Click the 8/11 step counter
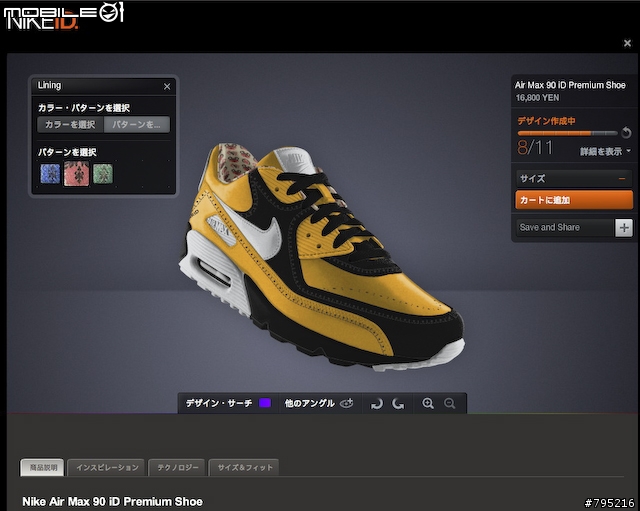Screen dimensions: 640x511 pos(535,148)
